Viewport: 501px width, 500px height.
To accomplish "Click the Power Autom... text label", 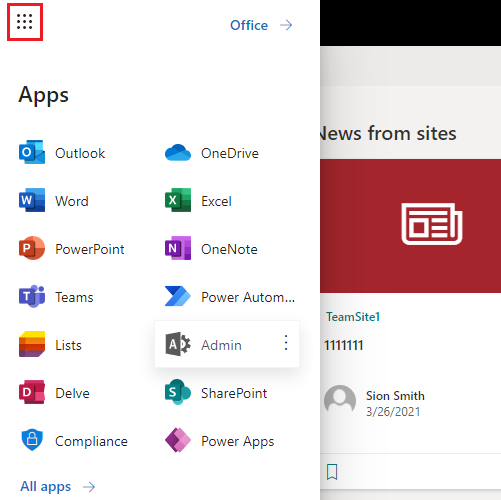I will coord(248,297).
